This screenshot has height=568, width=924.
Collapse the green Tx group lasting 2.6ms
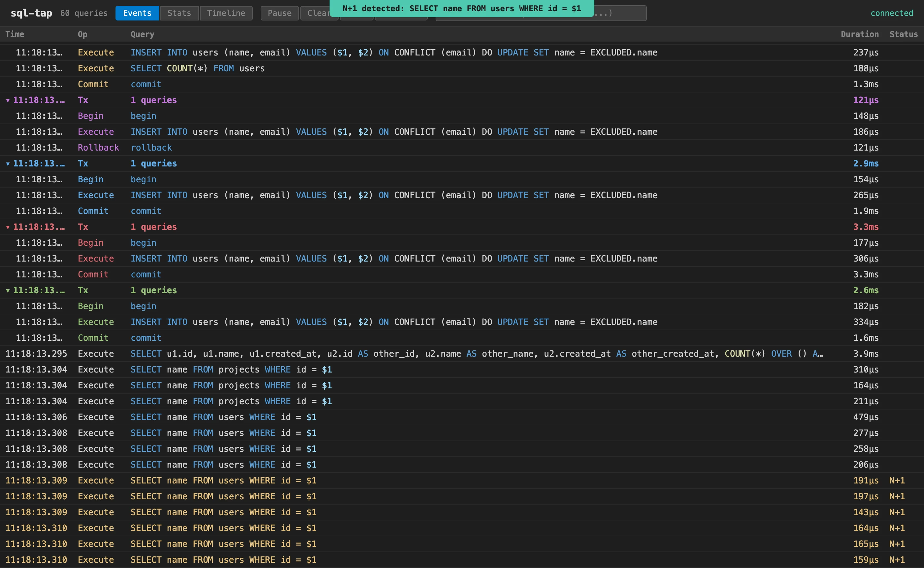[x=8, y=291]
